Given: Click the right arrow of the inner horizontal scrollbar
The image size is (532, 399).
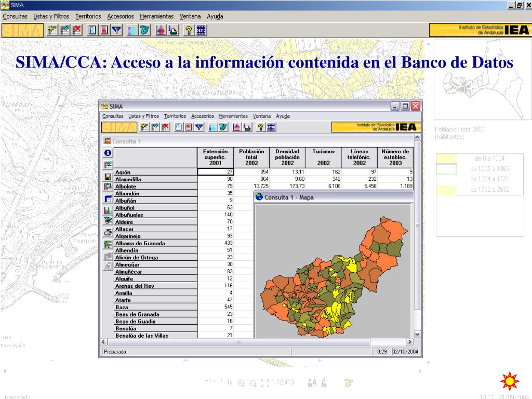Looking at the screenshot, I should [410, 342].
